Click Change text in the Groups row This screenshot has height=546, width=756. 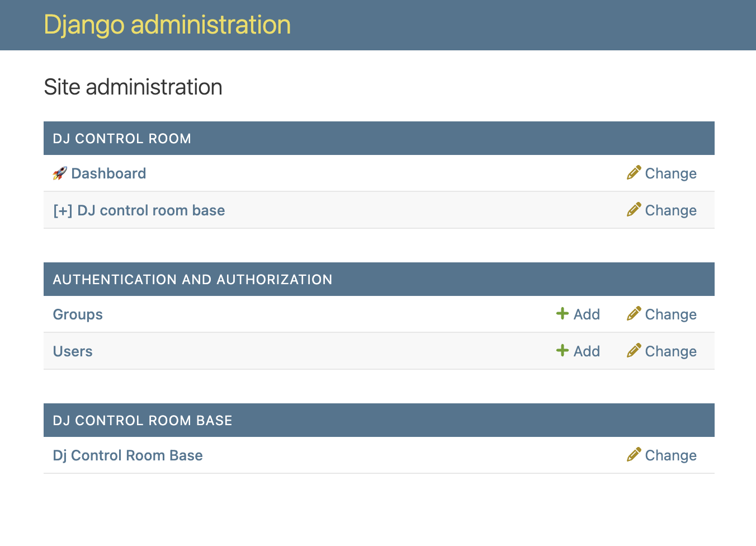[x=670, y=314]
